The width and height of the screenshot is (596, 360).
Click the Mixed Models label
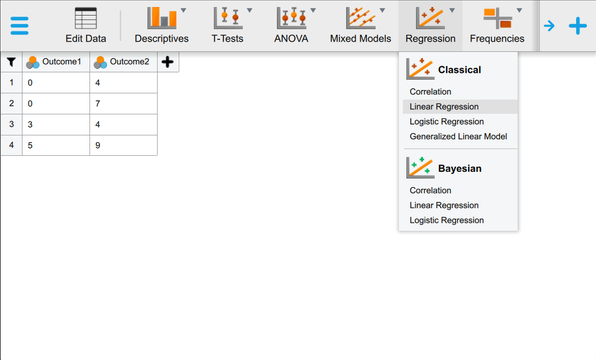pyautogui.click(x=360, y=39)
